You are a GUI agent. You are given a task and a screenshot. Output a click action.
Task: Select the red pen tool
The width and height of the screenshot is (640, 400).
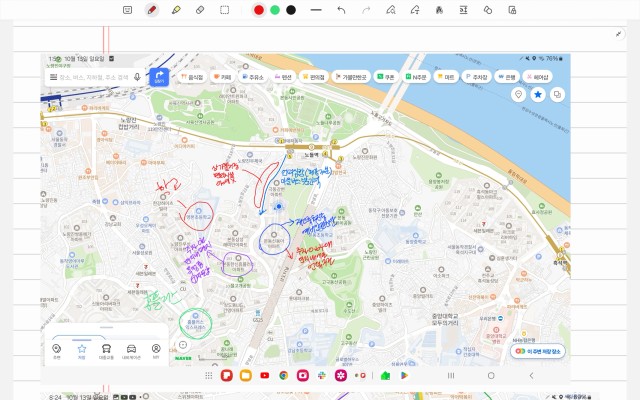tap(152, 10)
